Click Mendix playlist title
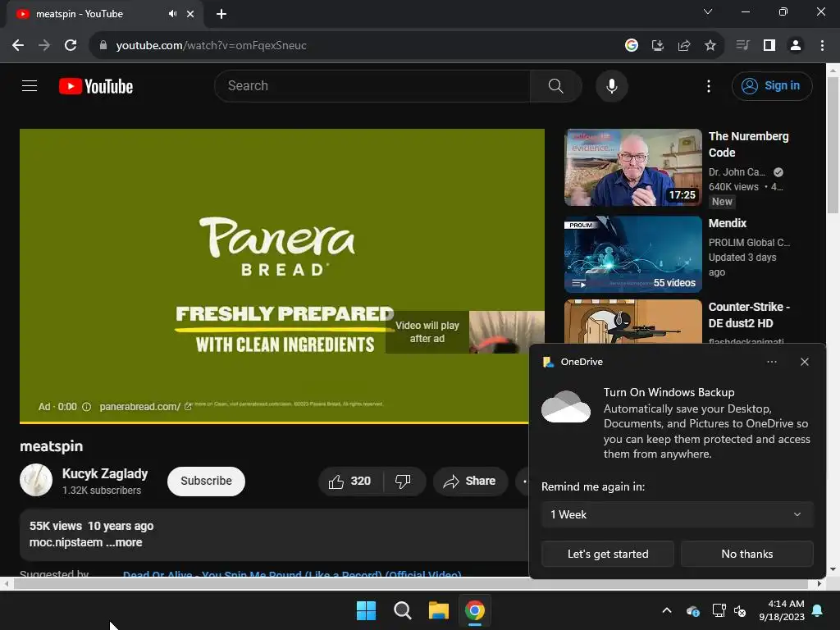The width and height of the screenshot is (840, 630). [728, 223]
